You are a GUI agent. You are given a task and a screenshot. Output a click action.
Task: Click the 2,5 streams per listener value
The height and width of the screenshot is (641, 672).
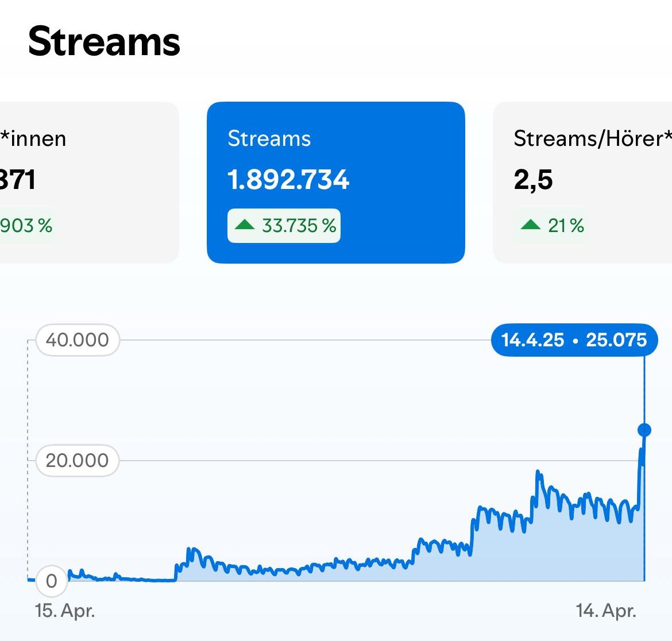(533, 180)
